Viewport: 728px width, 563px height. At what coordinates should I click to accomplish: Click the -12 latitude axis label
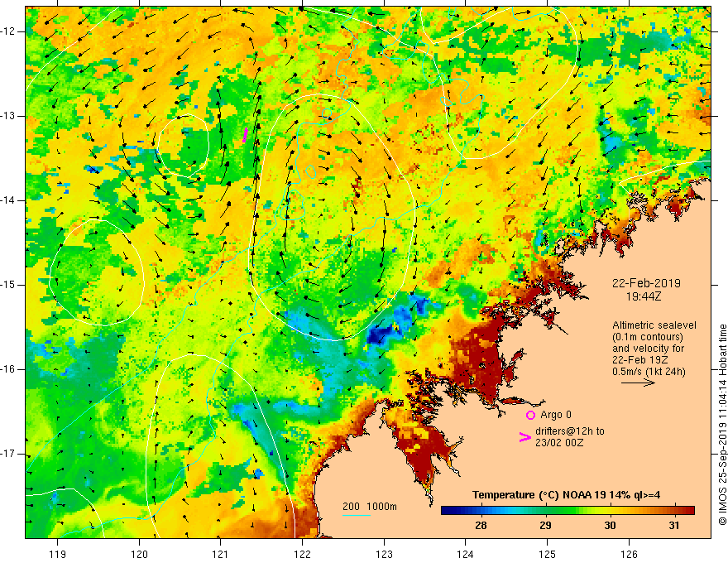pyautogui.click(x=8, y=31)
